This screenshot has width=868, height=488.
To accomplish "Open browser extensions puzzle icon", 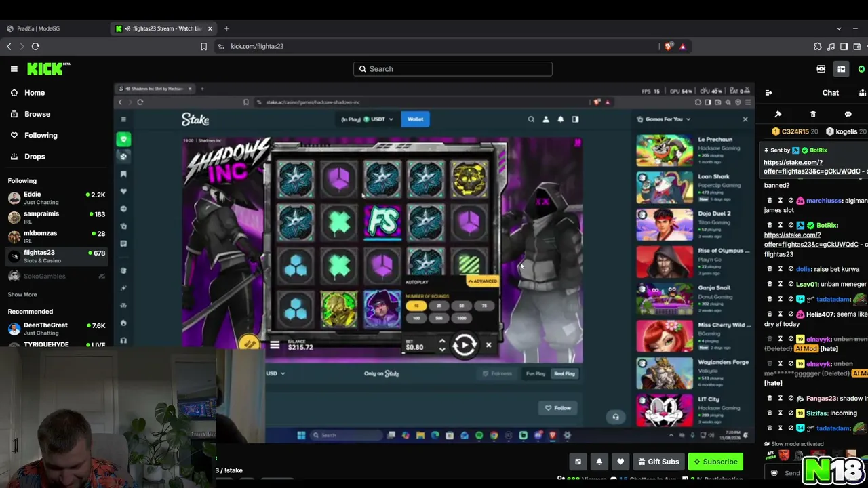I will click(817, 46).
